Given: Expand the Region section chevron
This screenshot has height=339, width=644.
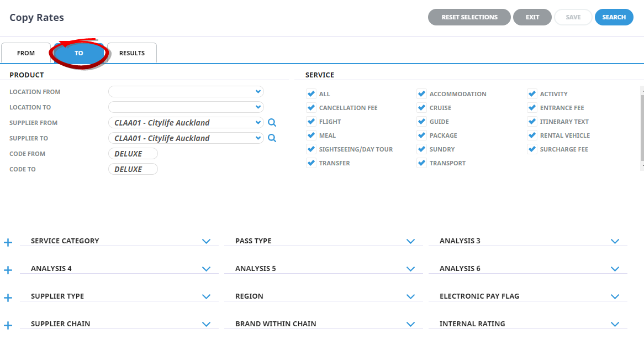Looking at the screenshot, I should click(410, 296).
